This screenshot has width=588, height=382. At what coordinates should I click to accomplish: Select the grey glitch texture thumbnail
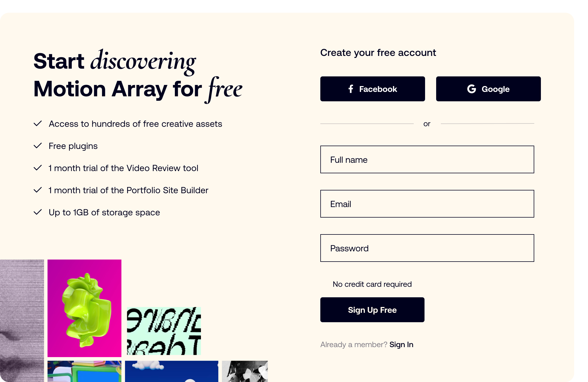22,321
